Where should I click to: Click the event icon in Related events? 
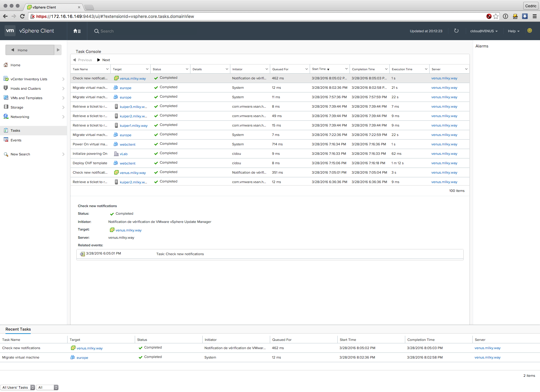click(82, 254)
